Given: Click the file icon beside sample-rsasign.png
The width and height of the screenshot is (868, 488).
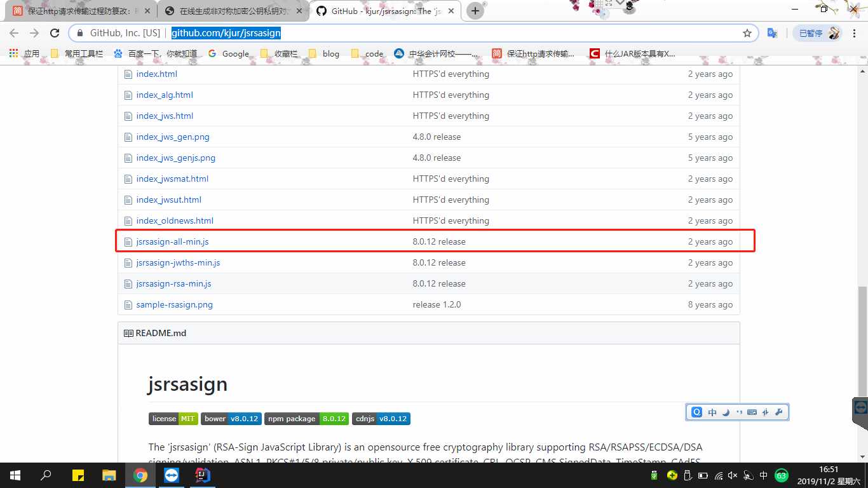Looking at the screenshot, I should [128, 304].
